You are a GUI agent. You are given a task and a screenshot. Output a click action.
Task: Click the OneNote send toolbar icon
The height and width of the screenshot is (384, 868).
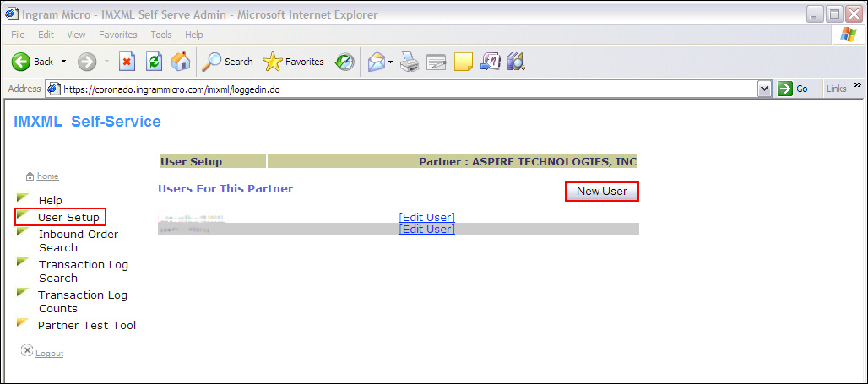(x=491, y=62)
